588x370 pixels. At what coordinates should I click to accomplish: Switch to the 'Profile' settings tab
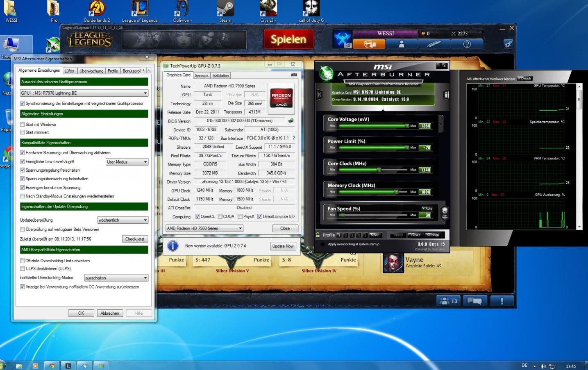[113, 71]
